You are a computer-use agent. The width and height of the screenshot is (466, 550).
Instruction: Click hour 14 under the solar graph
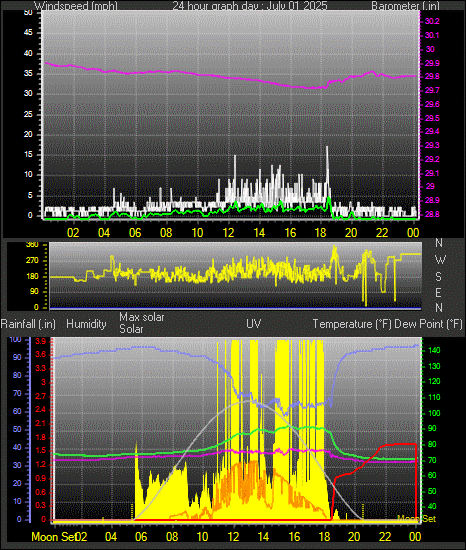coord(263,537)
